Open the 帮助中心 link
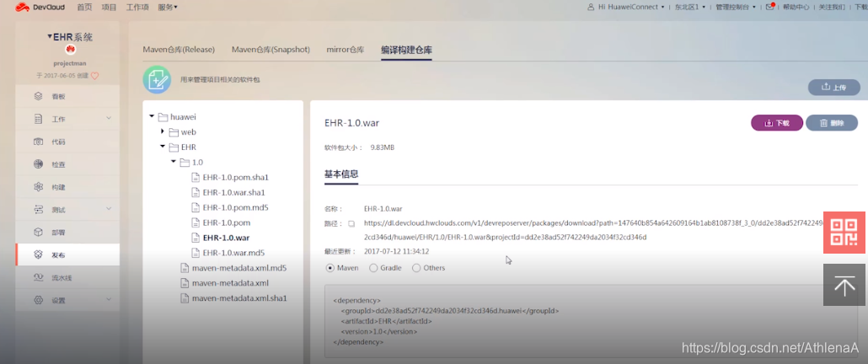Image resolution: width=868 pixels, height=364 pixels. click(796, 8)
